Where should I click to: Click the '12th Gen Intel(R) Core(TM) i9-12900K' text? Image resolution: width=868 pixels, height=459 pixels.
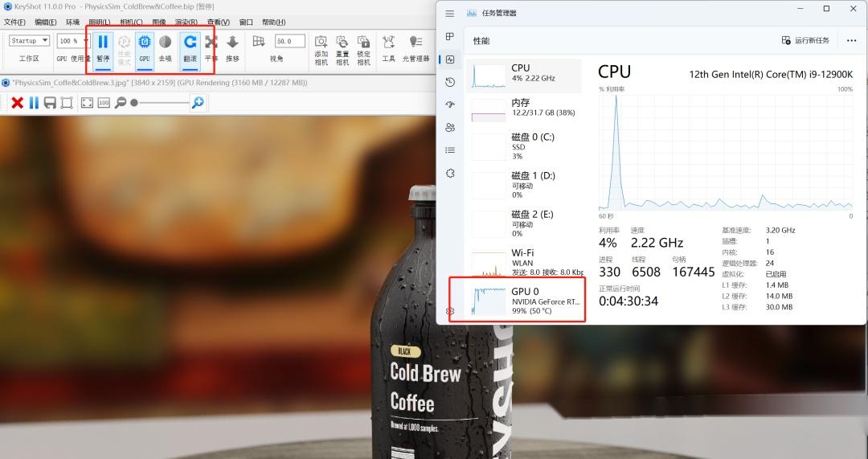tap(771, 74)
